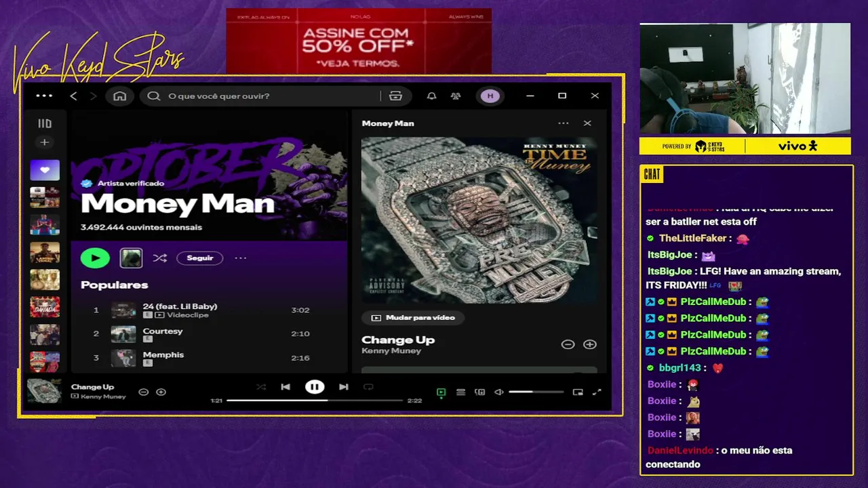
Task: Enter fullscreen mode
Action: point(597,392)
